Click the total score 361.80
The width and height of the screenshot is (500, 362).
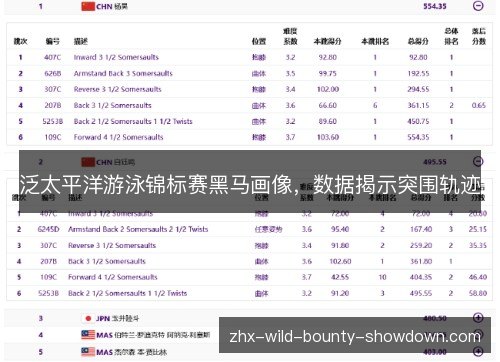click(421, 261)
